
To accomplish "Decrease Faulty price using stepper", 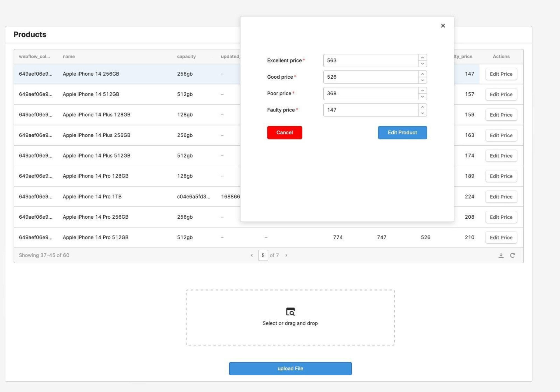I will [422, 113].
